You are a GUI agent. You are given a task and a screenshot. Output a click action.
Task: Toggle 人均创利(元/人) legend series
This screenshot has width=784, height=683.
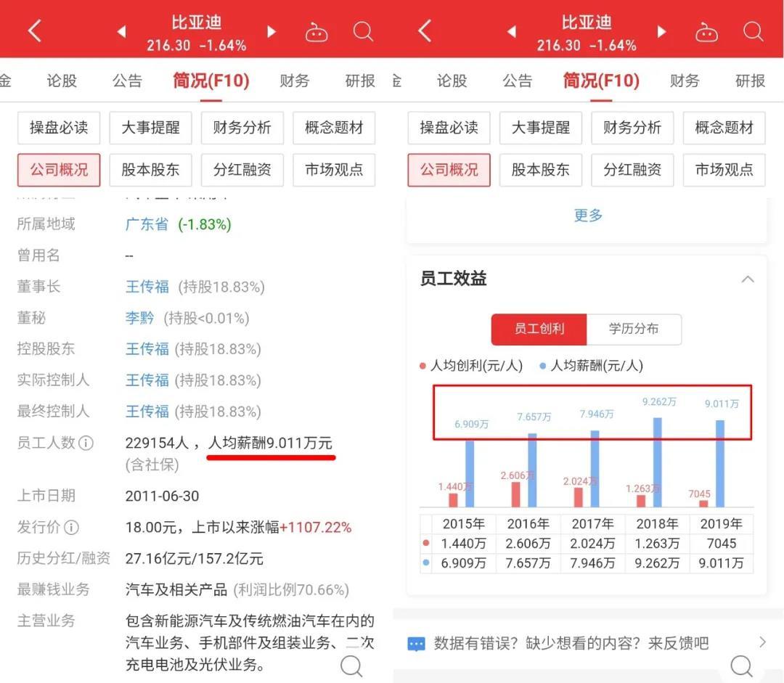click(x=472, y=366)
